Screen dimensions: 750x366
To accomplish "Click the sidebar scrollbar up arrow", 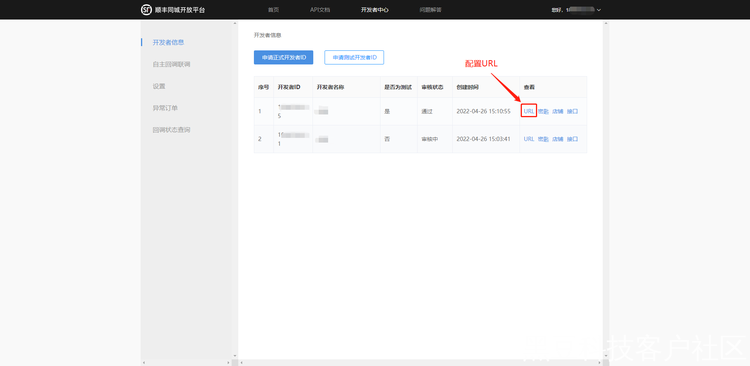I will (x=234, y=23).
